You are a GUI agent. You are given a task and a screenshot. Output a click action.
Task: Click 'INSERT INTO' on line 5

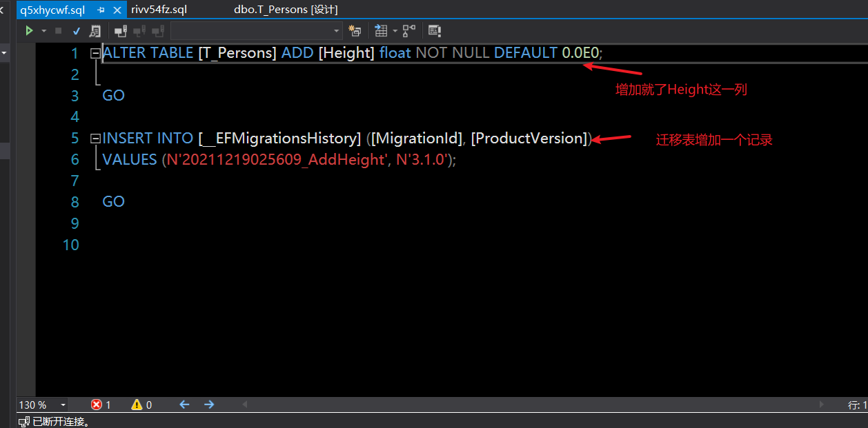[148, 139]
